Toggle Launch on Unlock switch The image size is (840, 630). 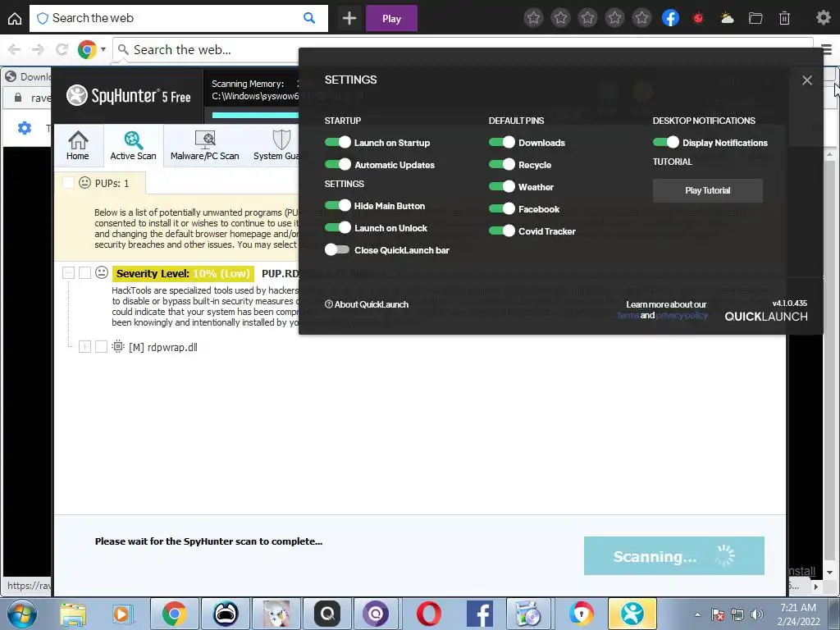tap(337, 228)
